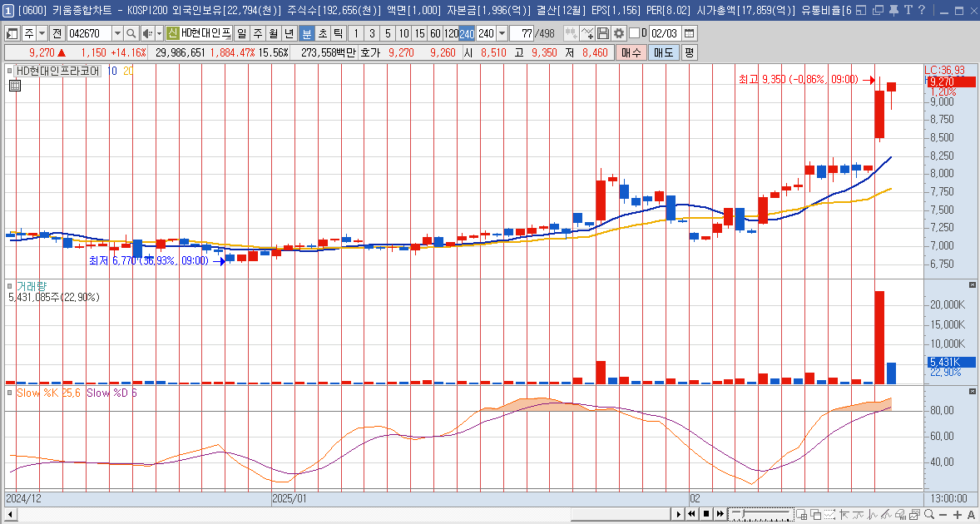Click the stock code search magnifier icon

coord(131,33)
